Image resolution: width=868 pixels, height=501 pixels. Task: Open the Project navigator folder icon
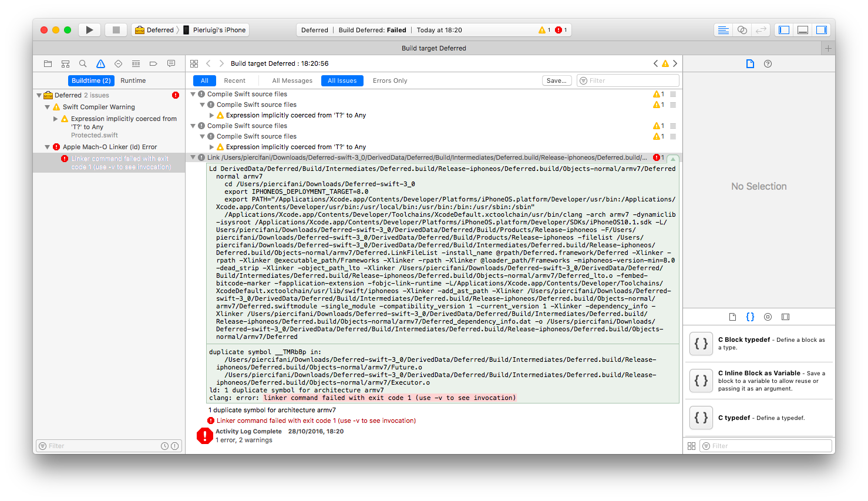[x=48, y=63]
